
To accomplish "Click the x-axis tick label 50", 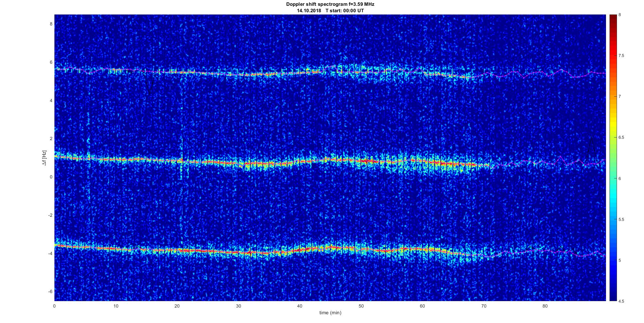I will 361,306.
